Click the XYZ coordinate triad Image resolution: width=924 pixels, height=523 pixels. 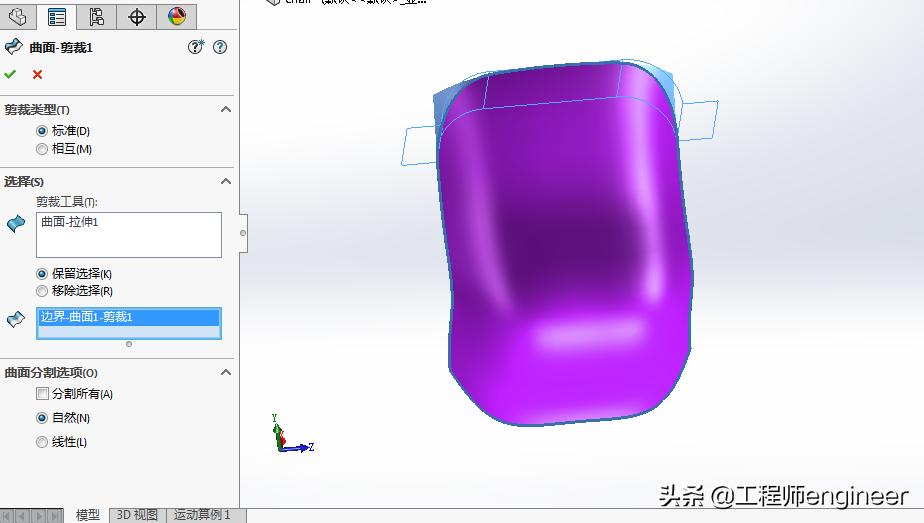292,435
